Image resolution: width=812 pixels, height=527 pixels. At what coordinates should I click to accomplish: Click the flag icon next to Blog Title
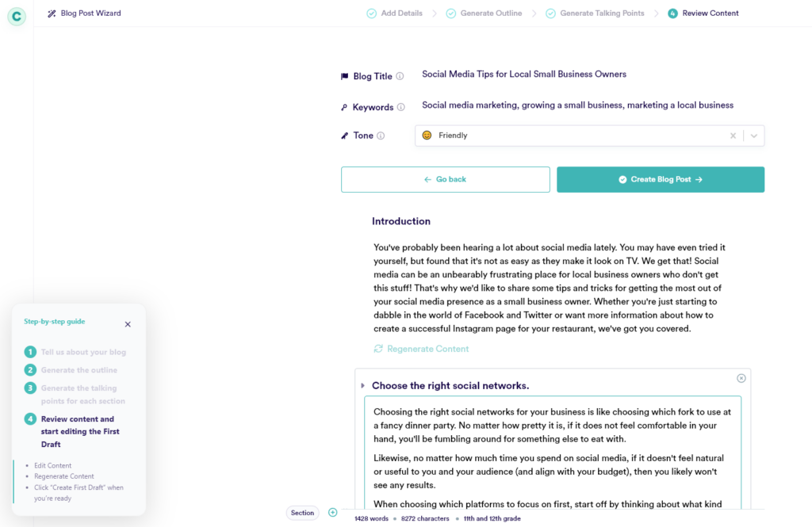[x=344, y=75]
